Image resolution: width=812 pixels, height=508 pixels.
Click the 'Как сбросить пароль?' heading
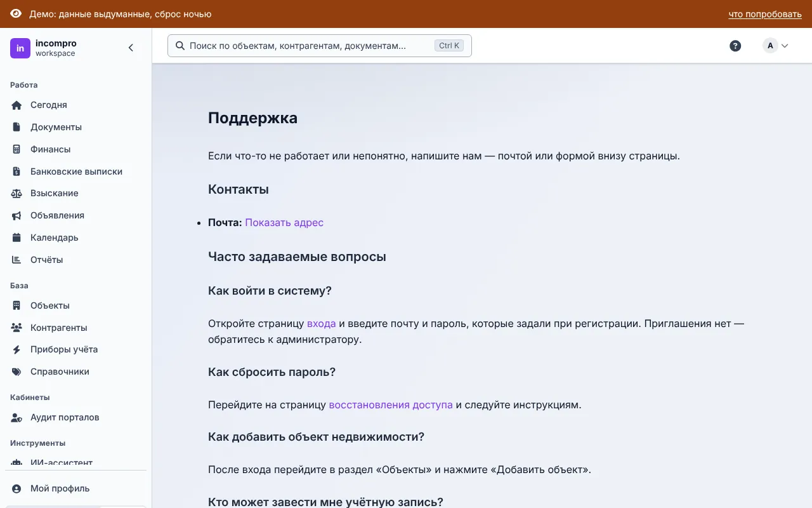(272, 372)
